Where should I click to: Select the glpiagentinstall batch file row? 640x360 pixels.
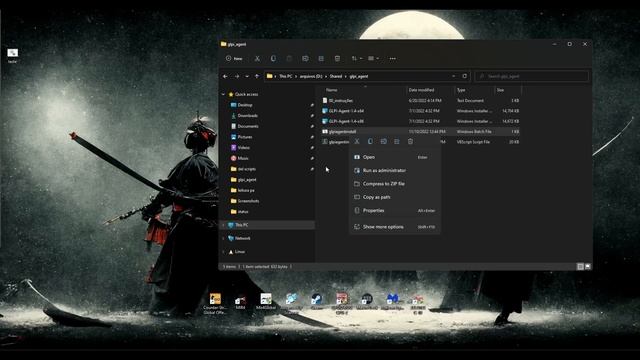click(420, 131)
